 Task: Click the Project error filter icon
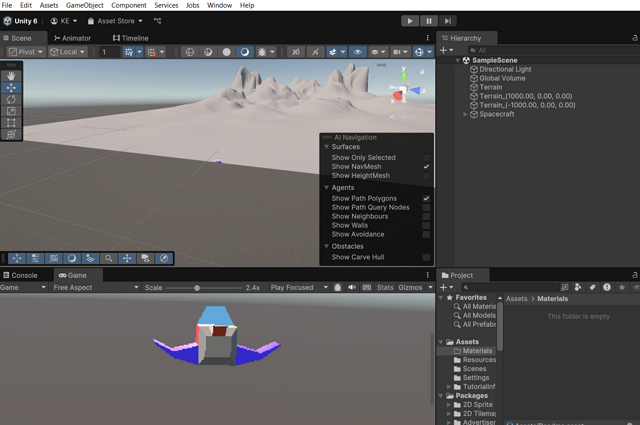(x=607, y=287)
